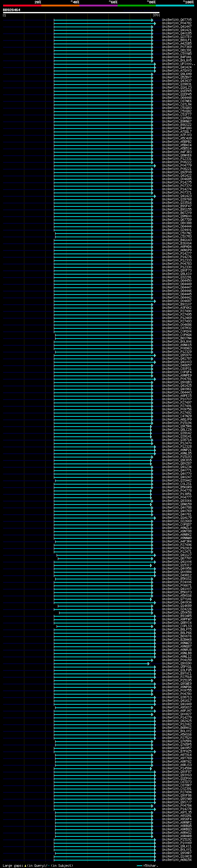Click the alignment bar for UniRef100_Q6T705
The height and width of the screenshot is (868, 197).
(x=103, y=20)
